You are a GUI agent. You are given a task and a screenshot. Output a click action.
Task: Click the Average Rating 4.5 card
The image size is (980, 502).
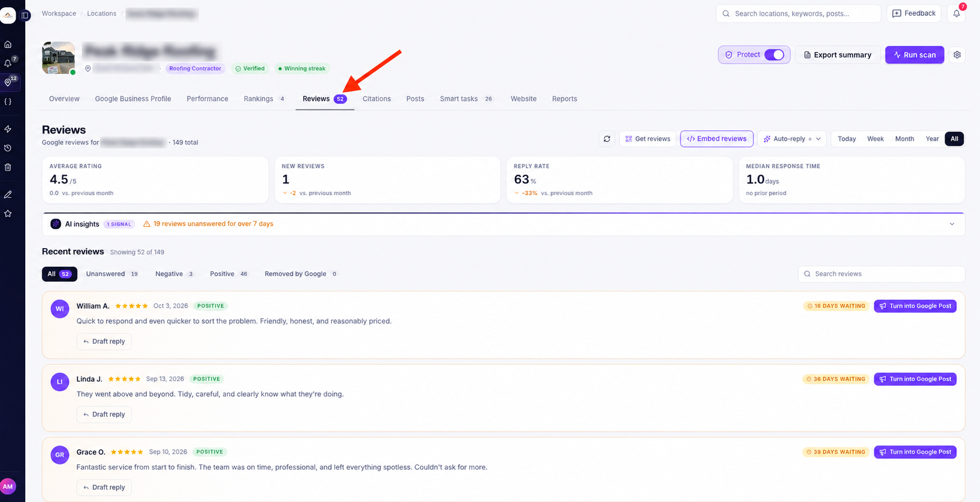[156, 179]
